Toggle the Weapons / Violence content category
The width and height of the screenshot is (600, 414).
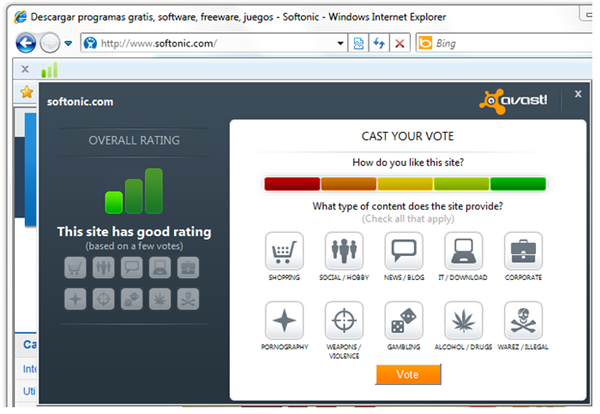click(344, 321)
